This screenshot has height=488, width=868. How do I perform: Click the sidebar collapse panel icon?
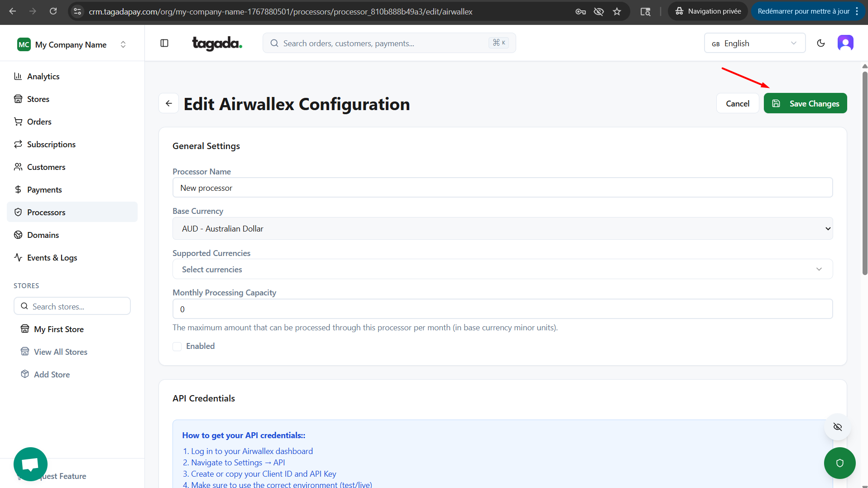(164, 43)
